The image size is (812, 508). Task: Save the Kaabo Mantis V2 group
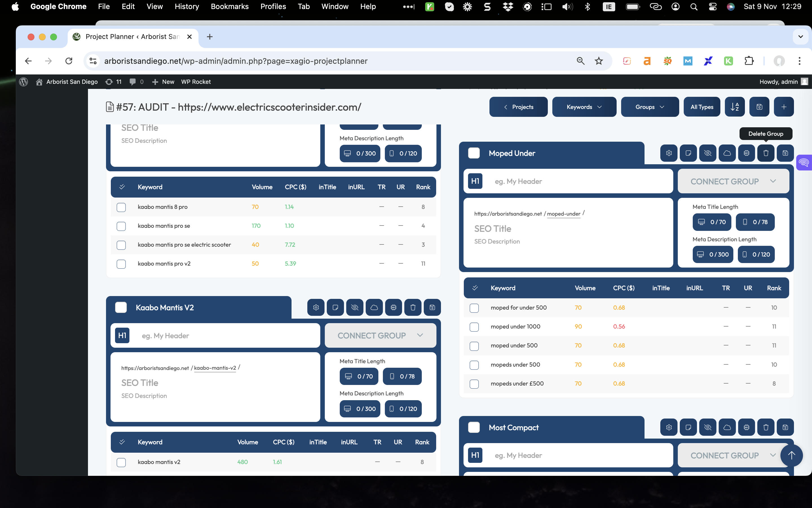[x=432, y=307]
